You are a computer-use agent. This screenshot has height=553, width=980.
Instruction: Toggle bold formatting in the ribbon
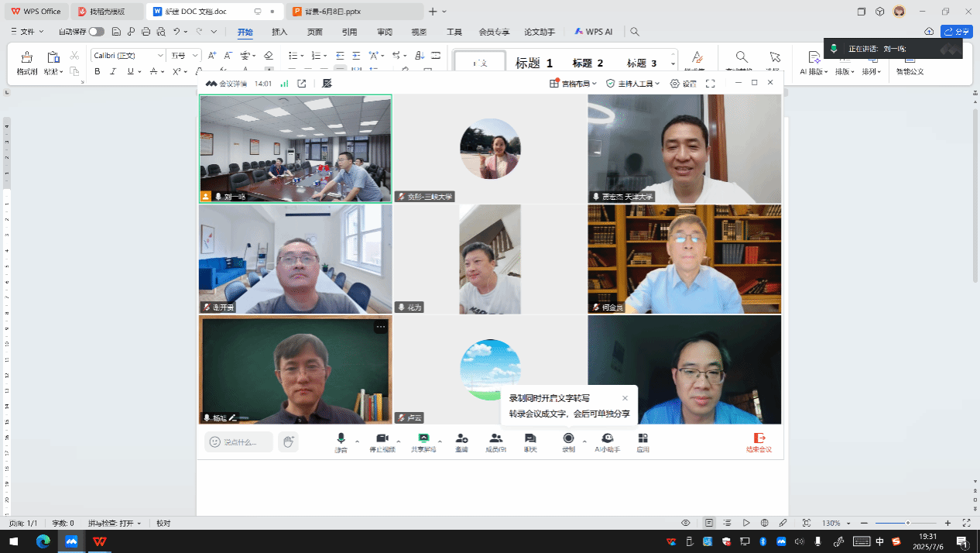[98, 71]
